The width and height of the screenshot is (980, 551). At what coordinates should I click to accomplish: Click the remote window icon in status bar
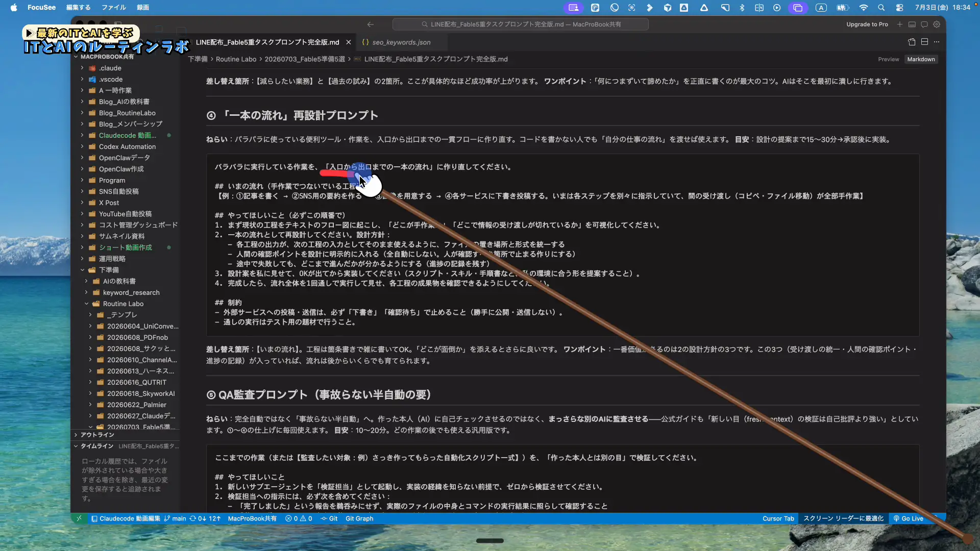(x=79, y=518)
